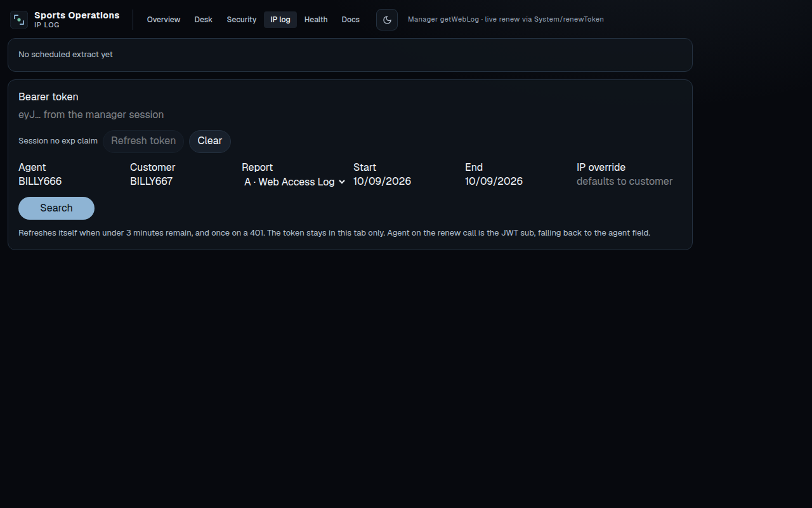Clear the bearer token

click(x=210, y=141)
